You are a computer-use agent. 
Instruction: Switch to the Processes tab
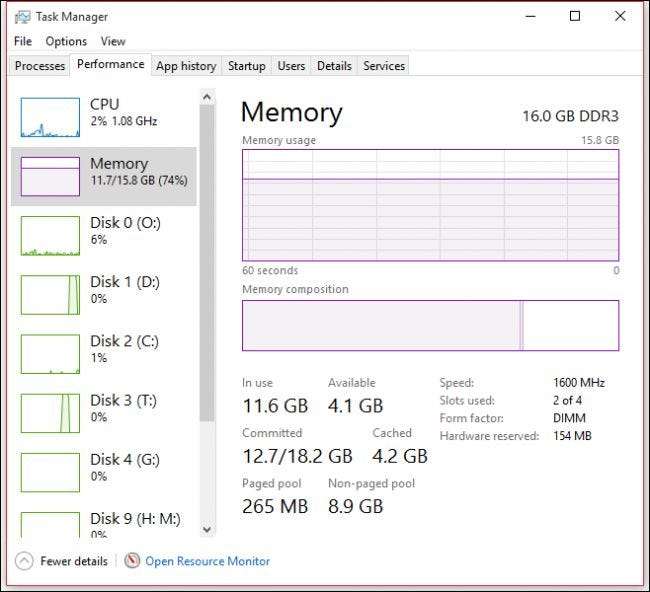40,66
